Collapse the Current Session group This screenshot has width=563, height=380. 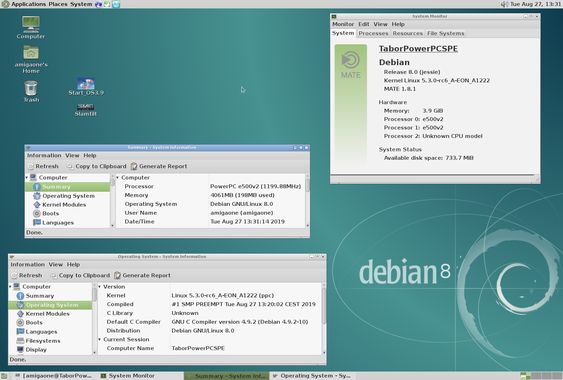click(99, 339)
